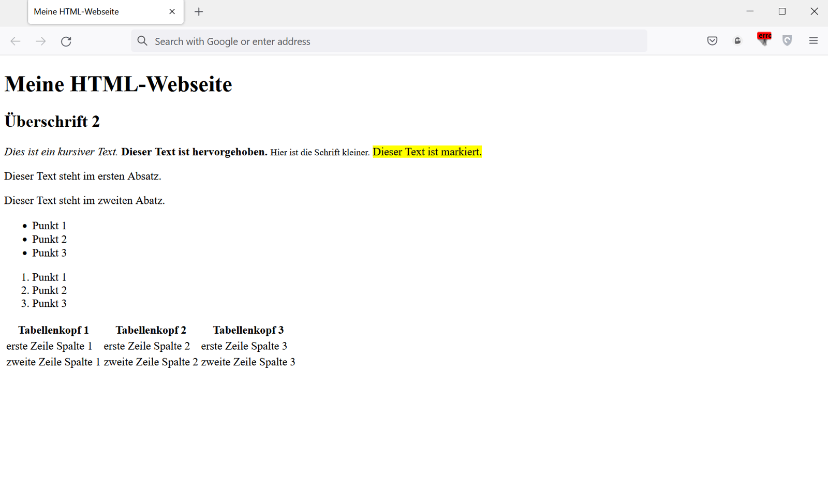Click the italic kursiver Text sentence
This screenshot has width=828, height=504.
60,152
